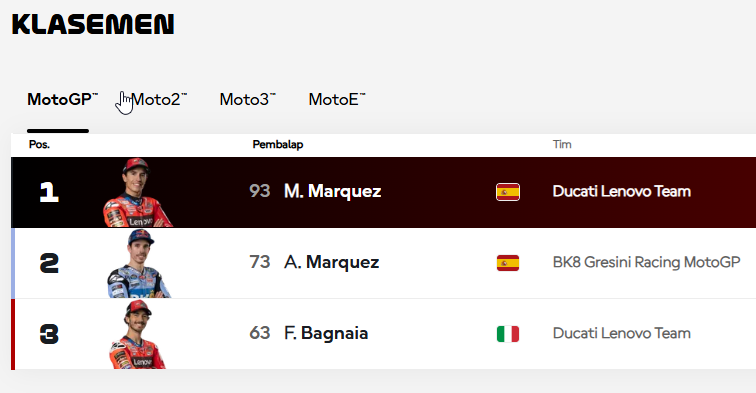Click the Pembalap column header
The height and width of the screenshot is (393, 756).
point(278,145)
